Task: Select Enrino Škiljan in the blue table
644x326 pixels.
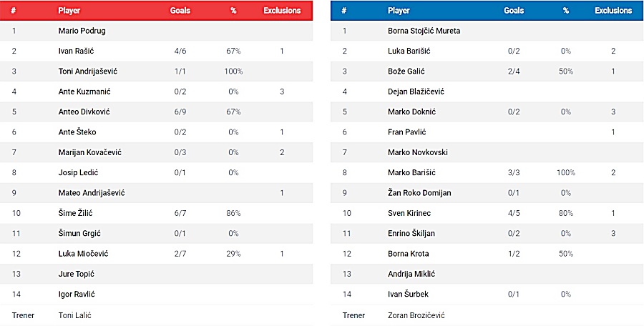Action: click(x=411, y=234)
